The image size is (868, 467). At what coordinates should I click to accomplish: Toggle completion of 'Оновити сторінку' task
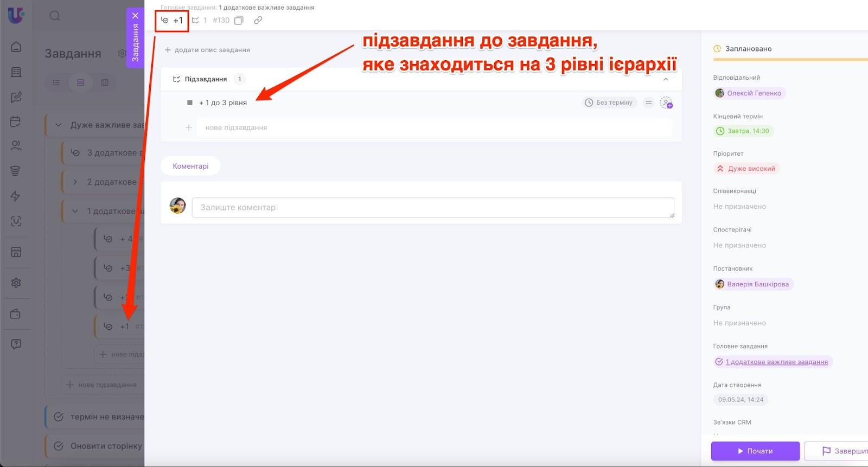coord(59,446)
